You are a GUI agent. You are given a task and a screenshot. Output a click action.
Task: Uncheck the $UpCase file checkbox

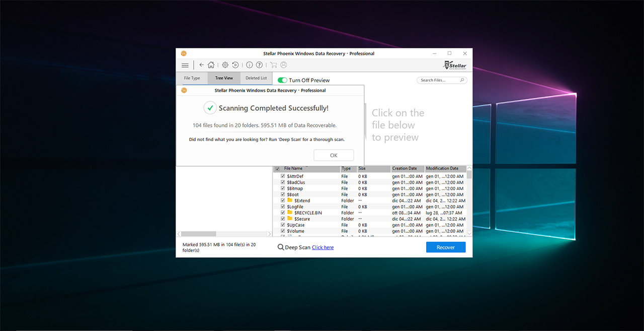pyautogui.click(x=283, y=225)
